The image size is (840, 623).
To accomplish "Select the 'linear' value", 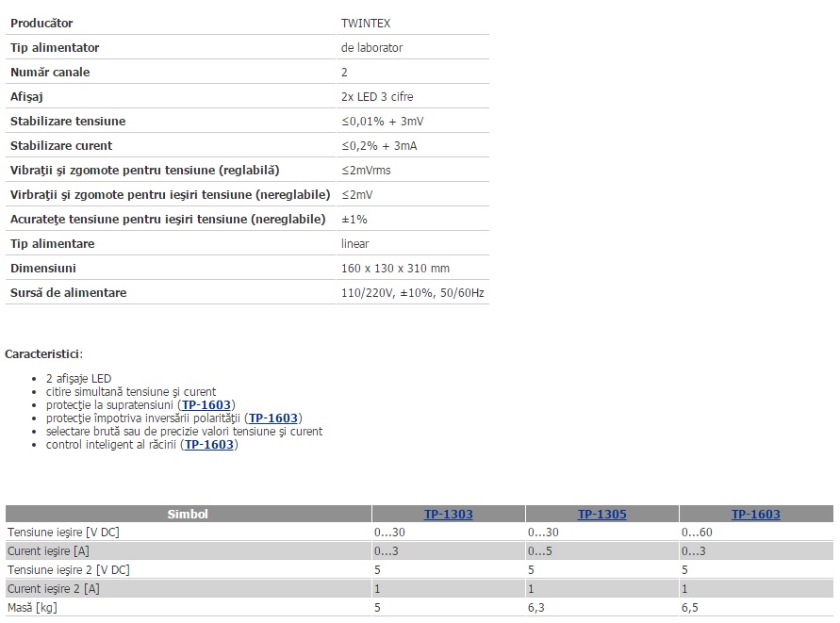I will (355, 244).
